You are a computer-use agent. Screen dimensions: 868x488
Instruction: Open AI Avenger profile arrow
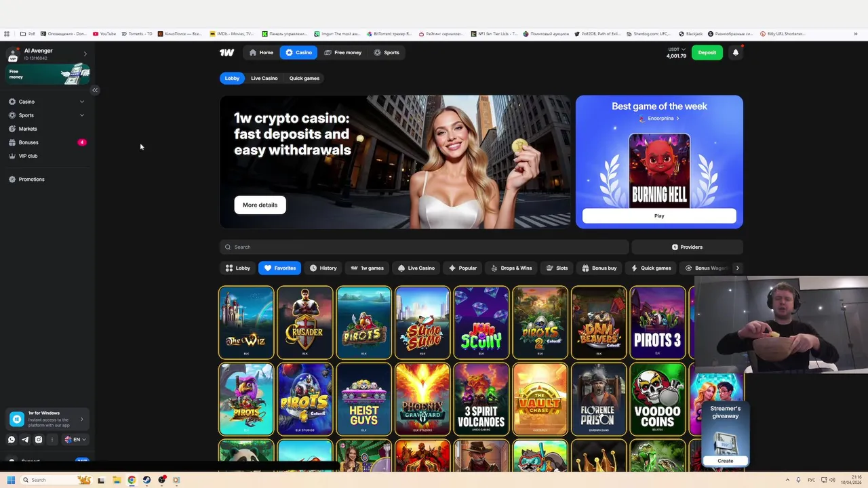click(85, 54)
